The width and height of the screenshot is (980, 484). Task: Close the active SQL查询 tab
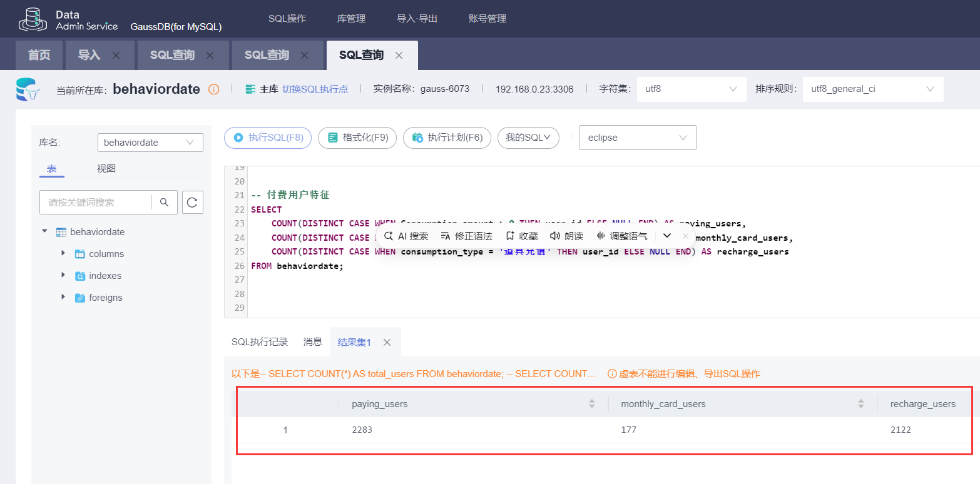[x=399, y=55]
